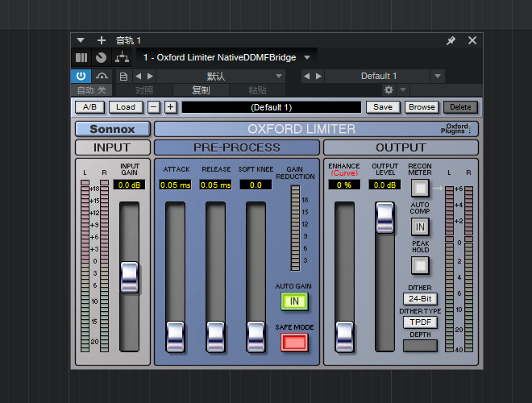Click the plus icon beside the track name
Screen dimensions: 532x403
(102, 40)
